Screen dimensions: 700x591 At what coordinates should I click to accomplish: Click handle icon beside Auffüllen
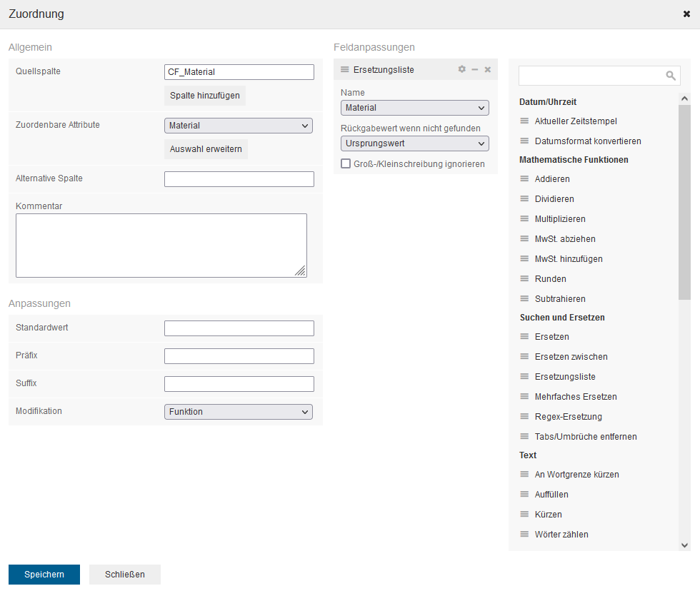524,494
